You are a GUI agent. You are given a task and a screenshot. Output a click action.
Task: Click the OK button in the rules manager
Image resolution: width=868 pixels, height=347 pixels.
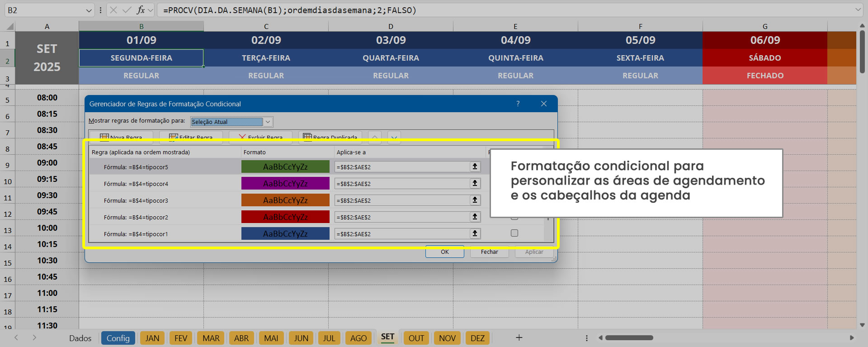[x=445, y=252]
